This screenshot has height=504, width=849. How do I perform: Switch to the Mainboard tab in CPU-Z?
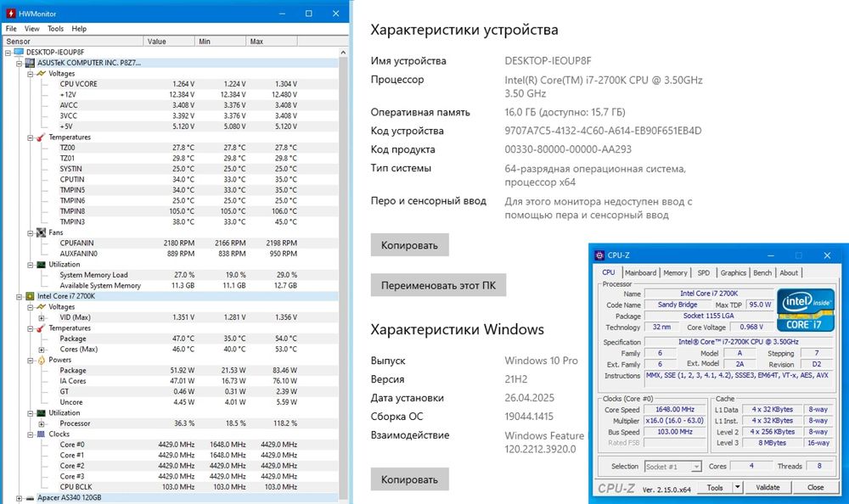point(640,273)
